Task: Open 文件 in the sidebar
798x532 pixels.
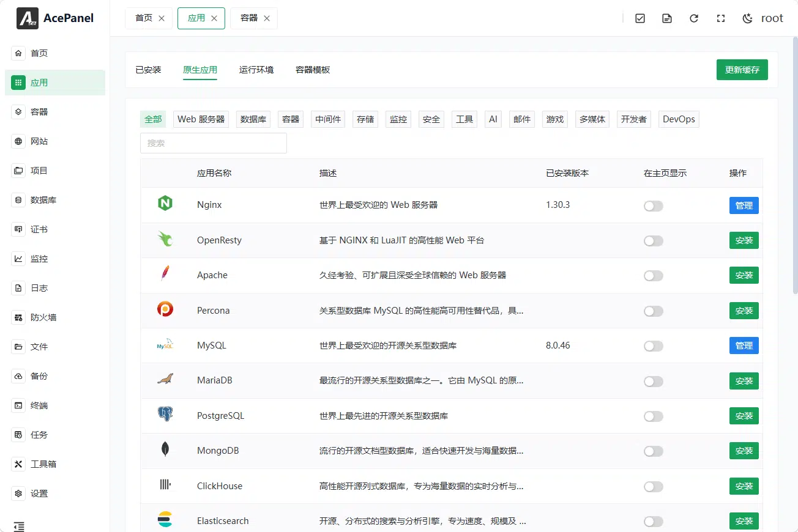Action: tap(55, 347)
